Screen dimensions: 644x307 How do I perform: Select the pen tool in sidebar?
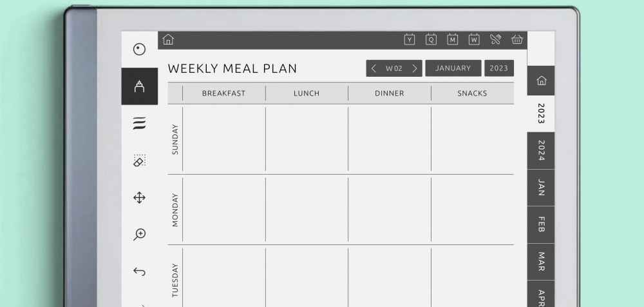pos(139,86)
